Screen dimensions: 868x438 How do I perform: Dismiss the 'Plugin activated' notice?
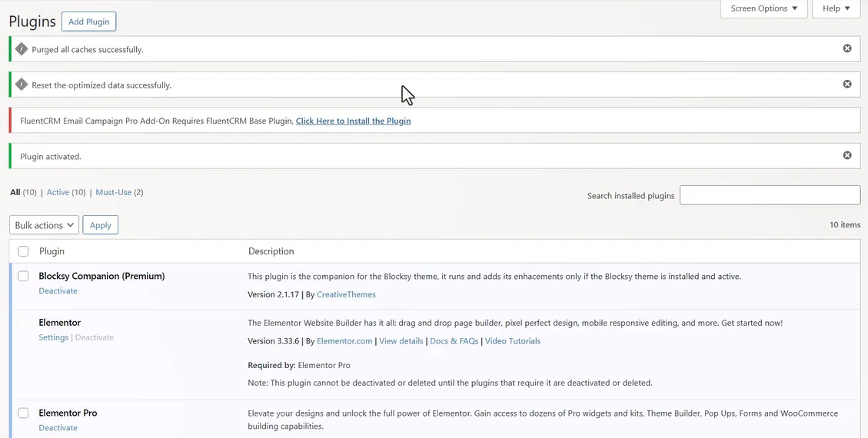point(847,155)
